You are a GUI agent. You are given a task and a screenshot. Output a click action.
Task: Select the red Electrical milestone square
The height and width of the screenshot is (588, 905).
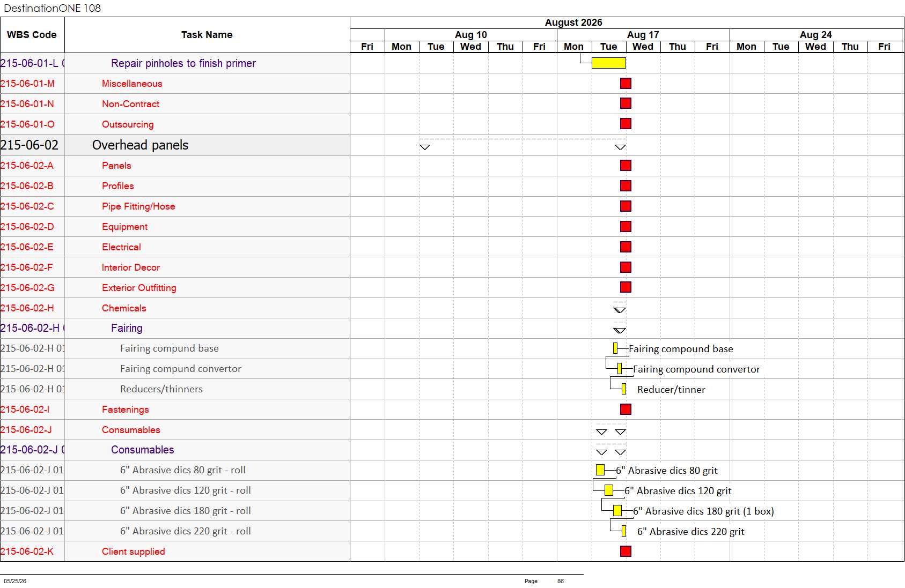click(x=626, y=247)
